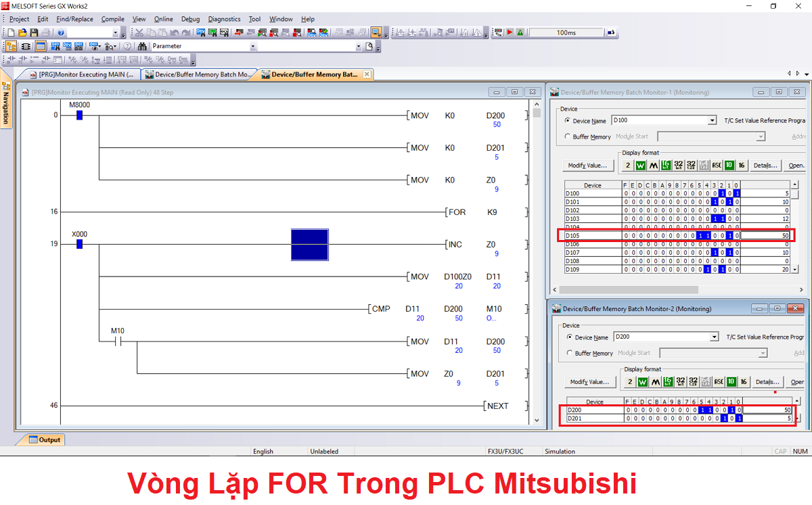Select green 'W' word format in Monitor-1

coord(640,165)
